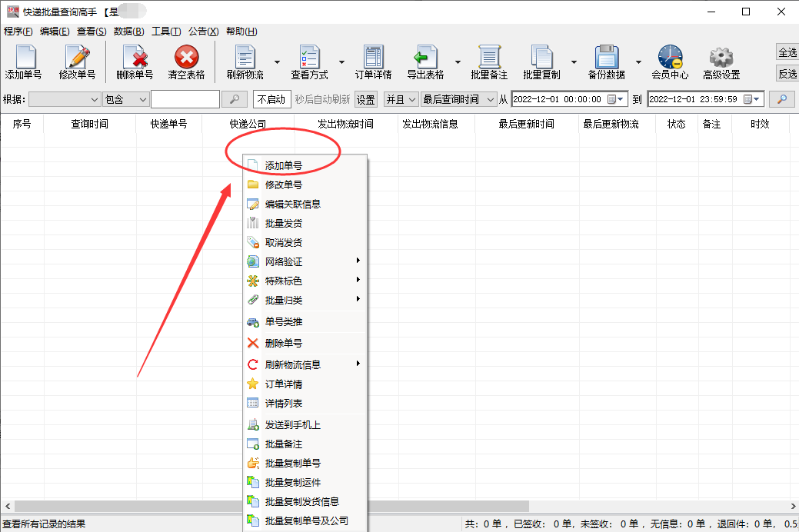Choose 批量发货 in the context menu
799x532 pixels.
click(305, 223)
